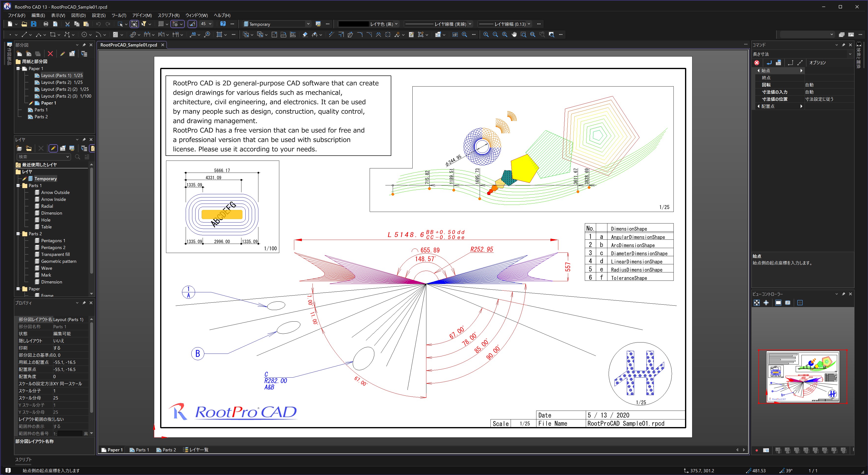
Task: Click the Save file icon
Action: 33,24
